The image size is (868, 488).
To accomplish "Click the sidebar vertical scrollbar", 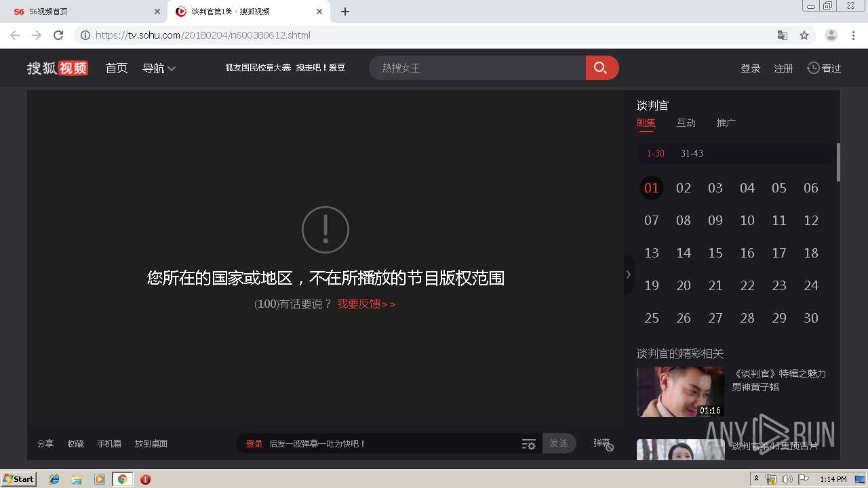I will point(838,163).
